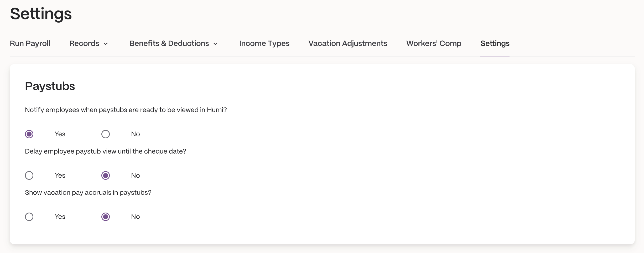Select Yes for notify employees paystubs
644x253 pixels.
pos(29,134)
